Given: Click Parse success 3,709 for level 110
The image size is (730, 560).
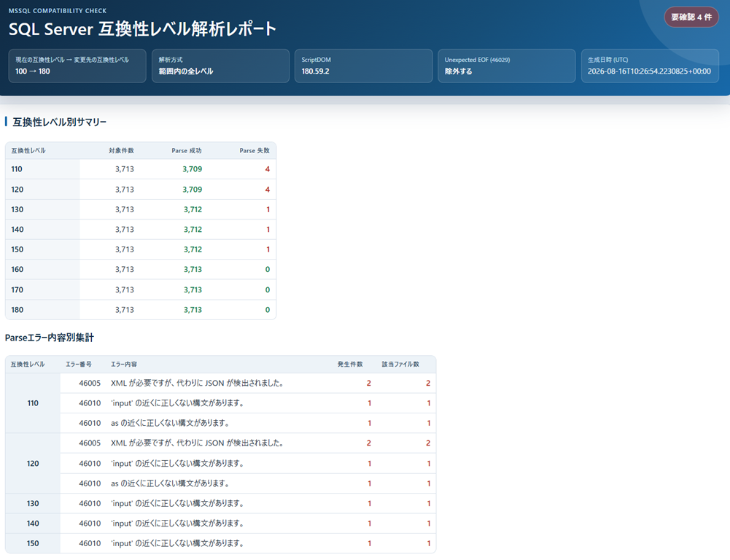Looking at the screenshot, I should (x=193, y=169).
